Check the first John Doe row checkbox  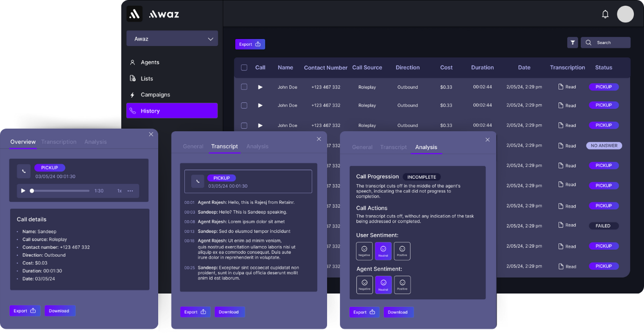click(244, 87)
